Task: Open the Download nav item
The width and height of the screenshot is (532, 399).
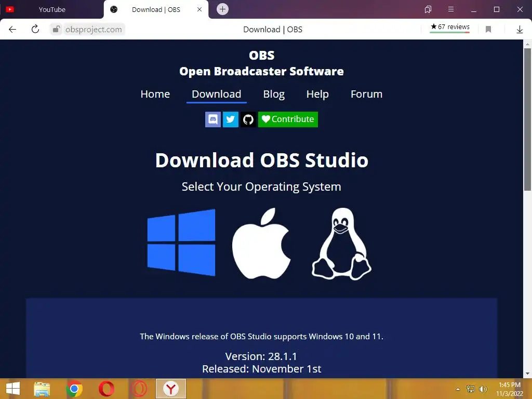Action: [217, 94]
